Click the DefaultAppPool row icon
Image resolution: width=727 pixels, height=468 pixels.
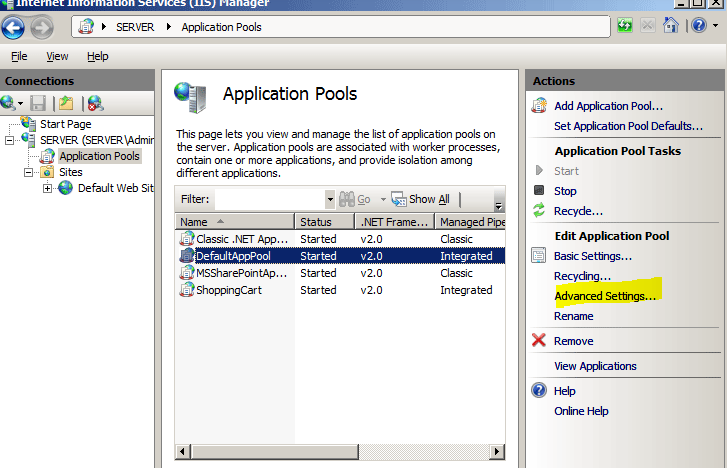187,256
